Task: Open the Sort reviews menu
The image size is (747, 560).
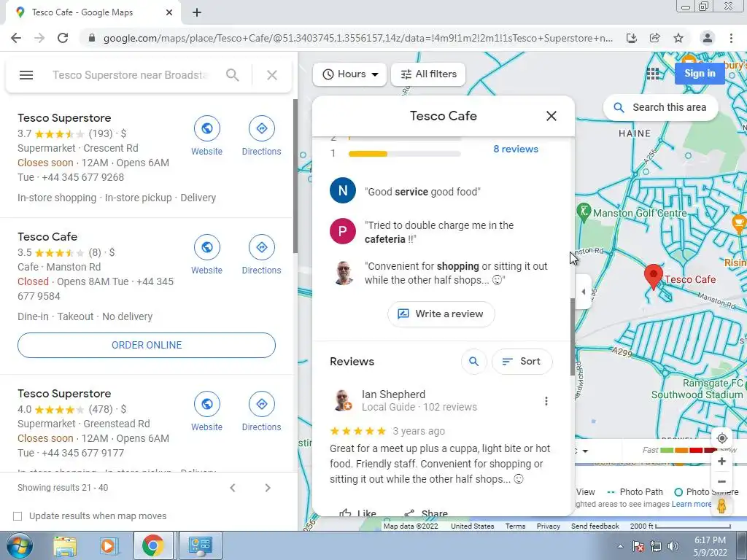Action: coord(522,362)
